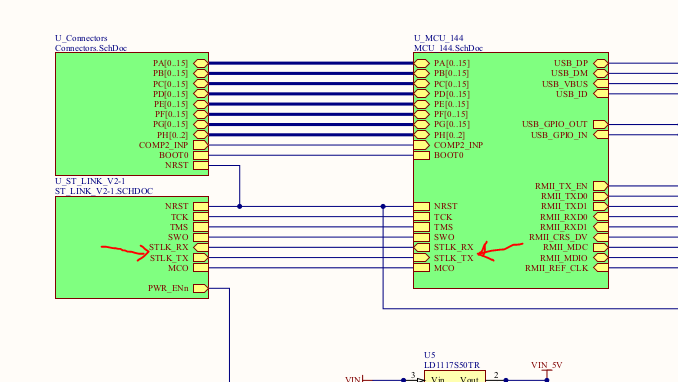
Task: Select PB[0..15] label text in U_MCU_144
Action: coord(451,73)
